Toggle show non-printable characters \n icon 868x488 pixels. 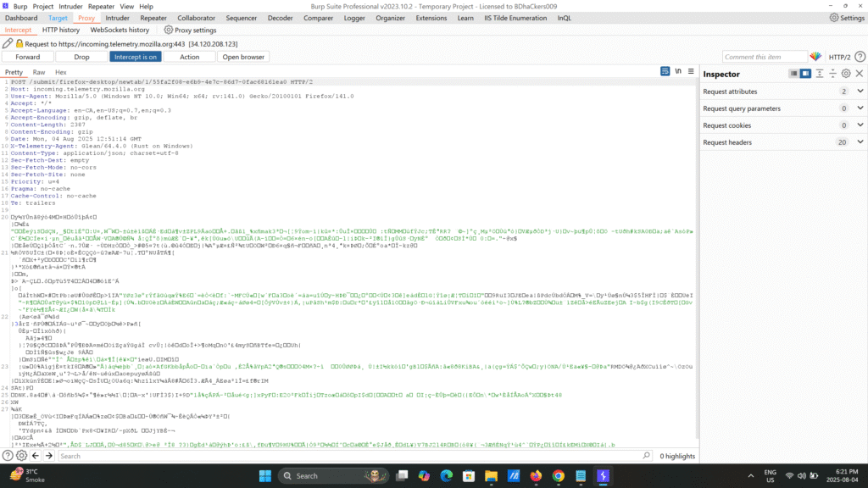(678, 71)
